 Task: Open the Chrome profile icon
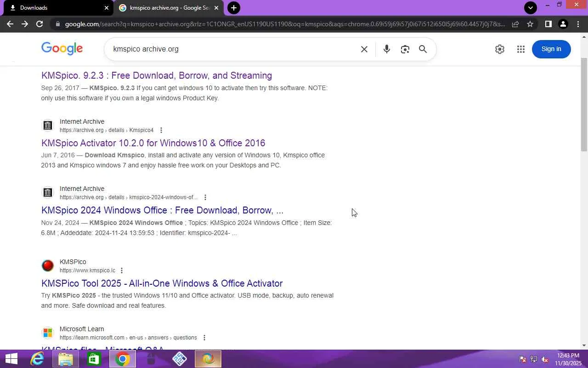pyautogui.click(x=563, y=24)
